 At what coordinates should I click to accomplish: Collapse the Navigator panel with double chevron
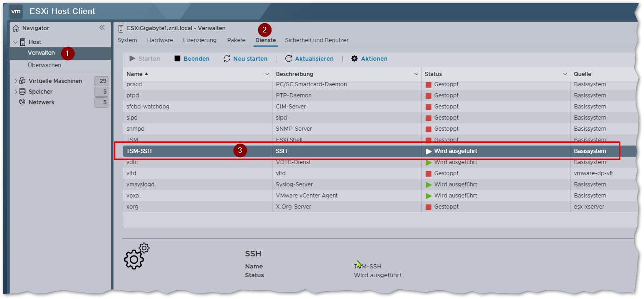pyautogui.click(x=102, y=28)
